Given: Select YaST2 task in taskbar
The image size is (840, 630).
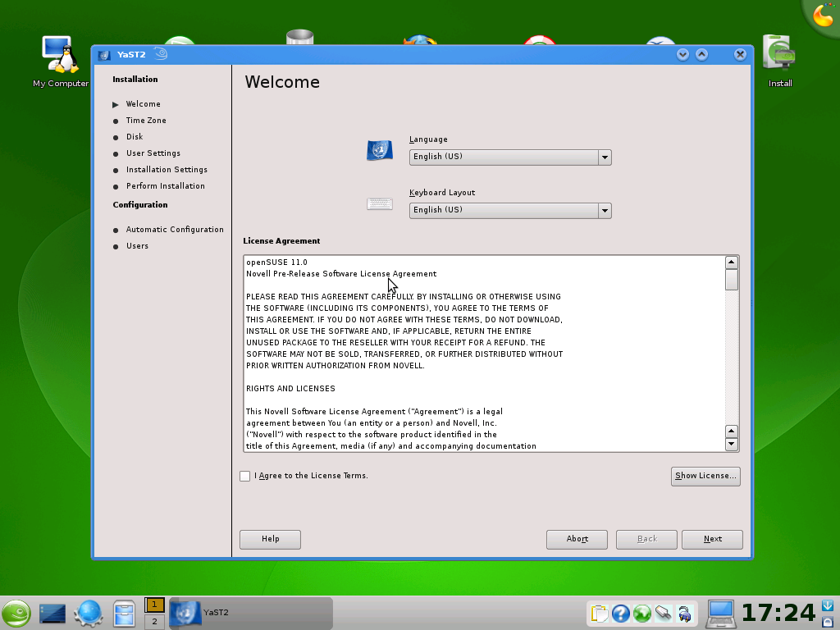Looking at the screenshot, I should (251, 613).
